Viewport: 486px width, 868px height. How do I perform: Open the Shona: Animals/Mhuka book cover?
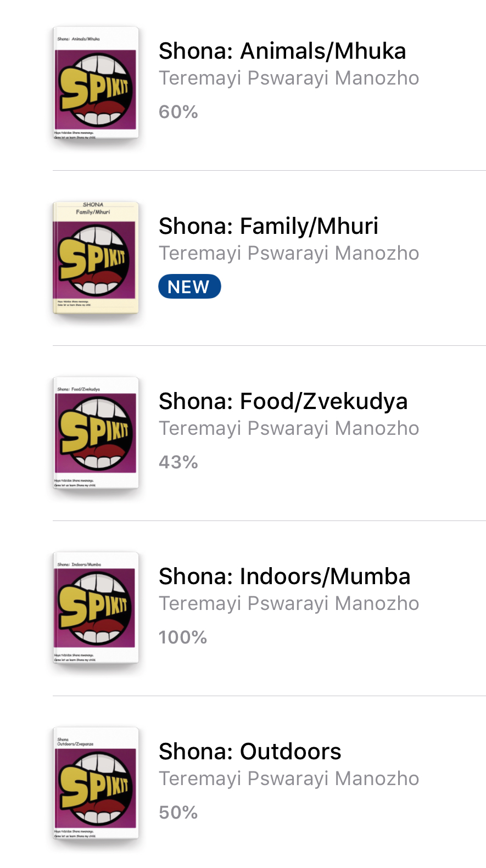coord(96,83)
